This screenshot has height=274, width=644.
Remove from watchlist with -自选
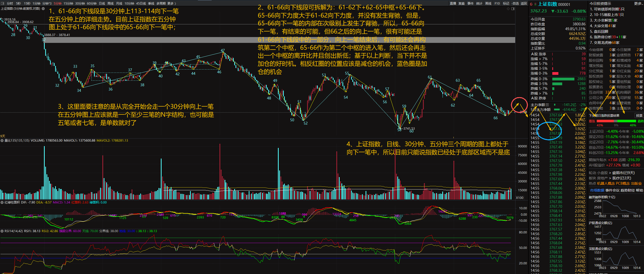(515, 4)
